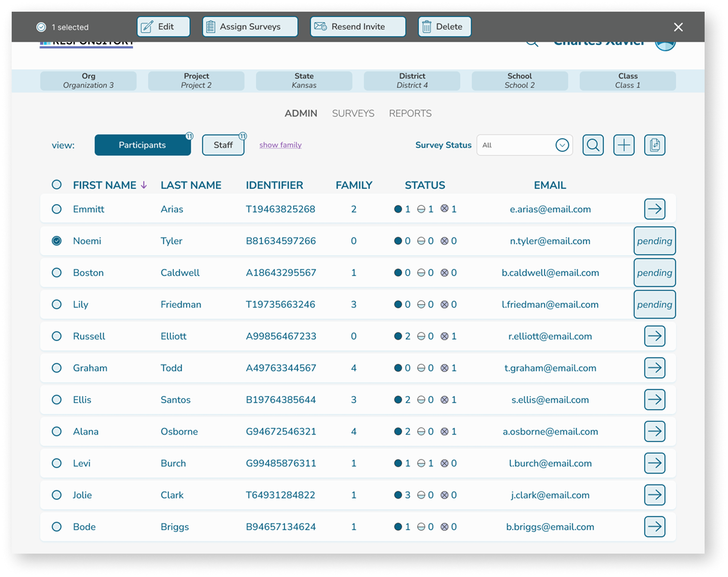Open the State Kansas selector
Viewport: 728px width, 577px height.
pos(304,81)
